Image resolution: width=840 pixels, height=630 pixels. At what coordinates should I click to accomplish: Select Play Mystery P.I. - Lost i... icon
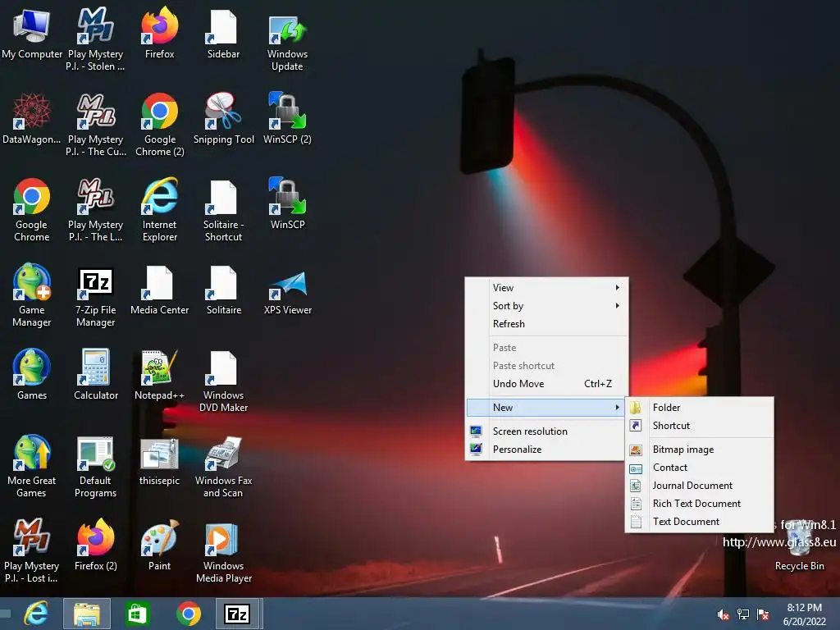(x=32, y=550)
